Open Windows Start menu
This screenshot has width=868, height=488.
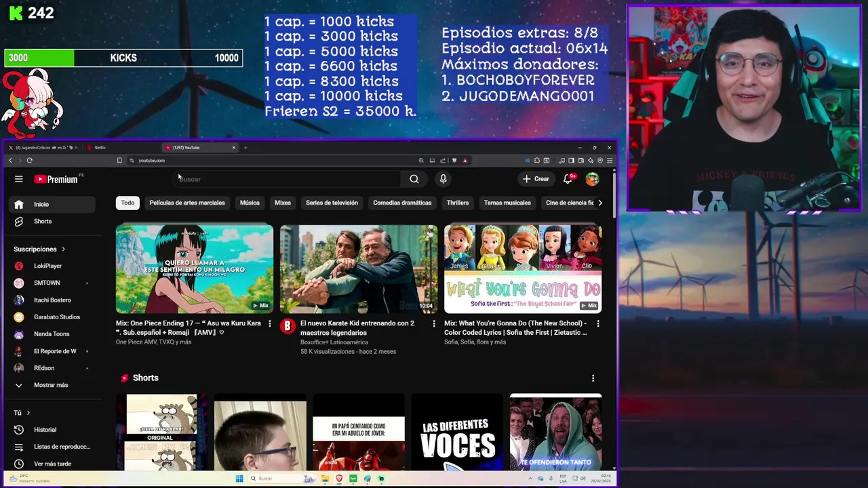point(239,479)
